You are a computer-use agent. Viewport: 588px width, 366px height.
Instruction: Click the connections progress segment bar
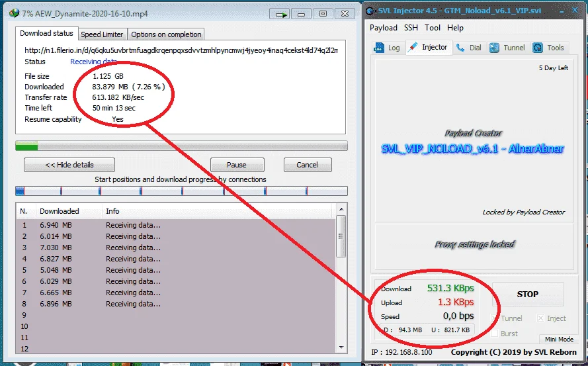[x=181, y=191]
